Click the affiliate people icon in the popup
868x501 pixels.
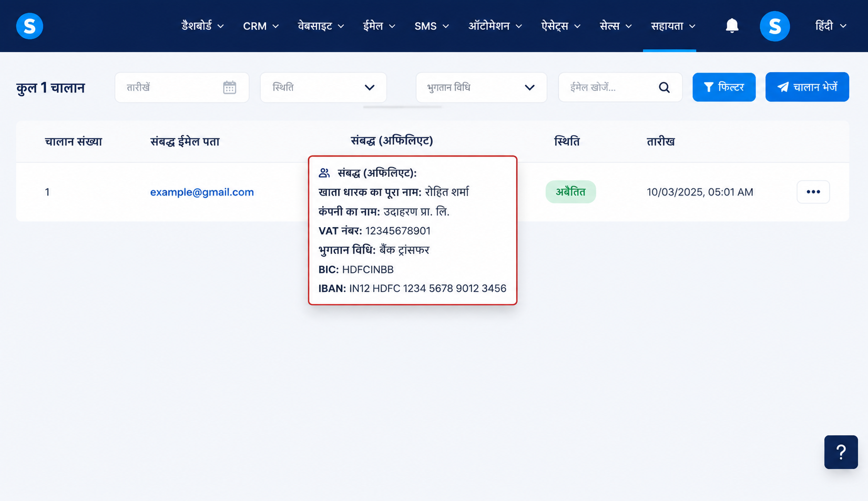(324, 173)
